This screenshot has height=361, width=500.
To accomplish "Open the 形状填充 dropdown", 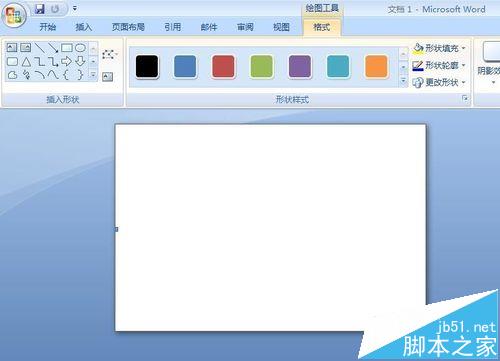I will coord(439,48).
